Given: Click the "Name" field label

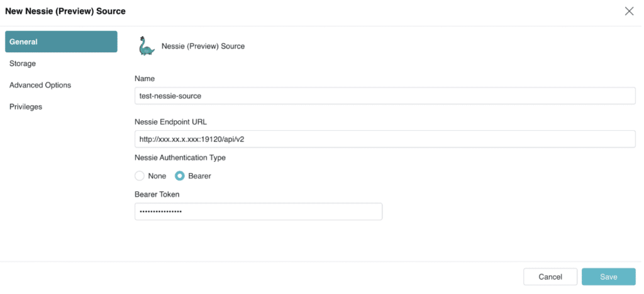Looking at the screenshot, I should coord(145,79).
